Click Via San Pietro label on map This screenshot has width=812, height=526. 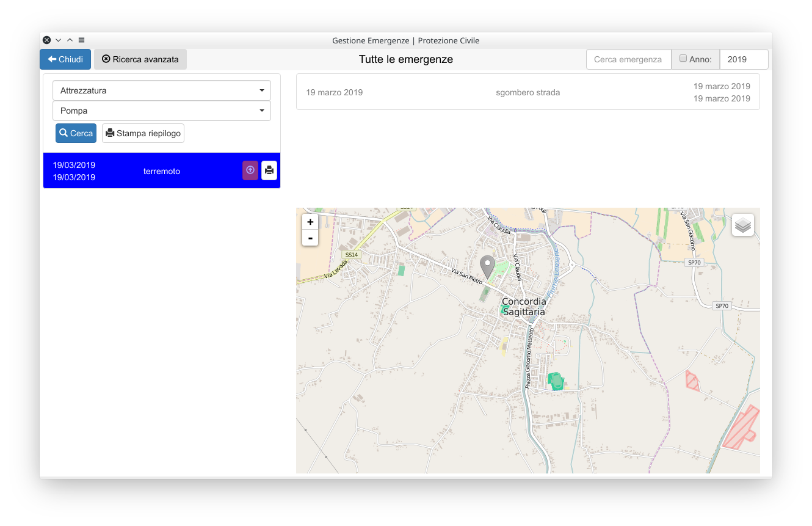[x=467, y=277]
